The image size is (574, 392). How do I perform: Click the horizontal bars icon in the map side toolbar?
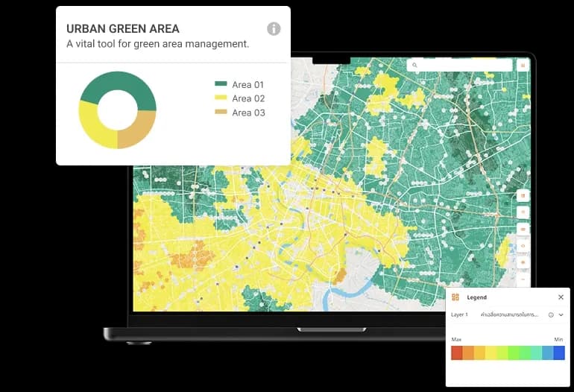tap(523, 229)
